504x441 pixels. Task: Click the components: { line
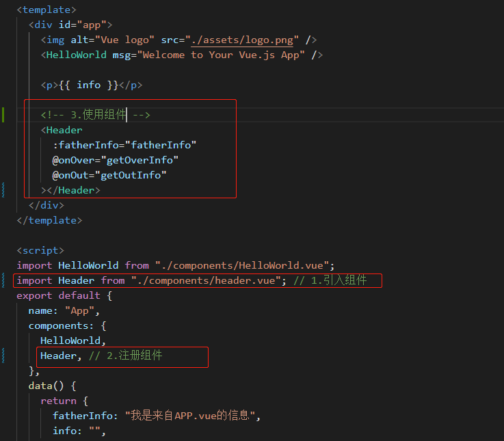68,326
